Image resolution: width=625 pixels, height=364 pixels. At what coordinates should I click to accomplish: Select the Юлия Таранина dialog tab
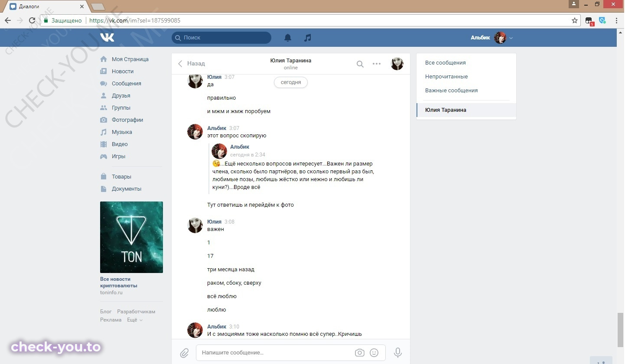[466, 110]
